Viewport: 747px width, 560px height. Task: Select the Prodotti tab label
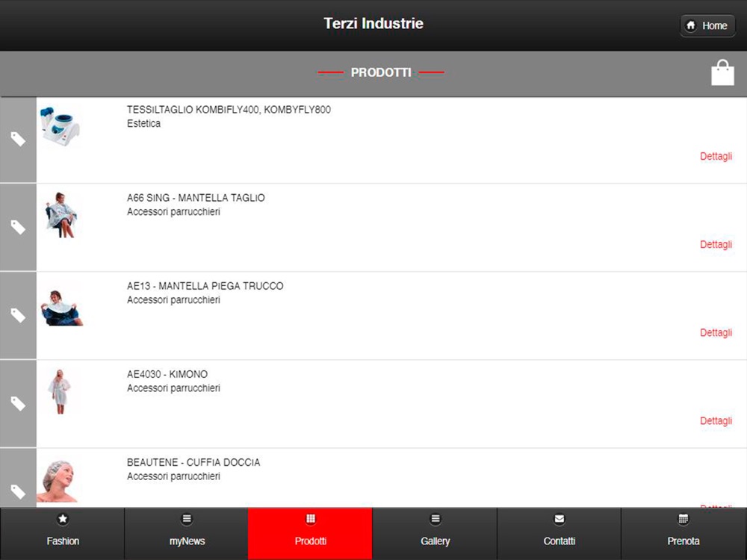(x=311, y=541)
